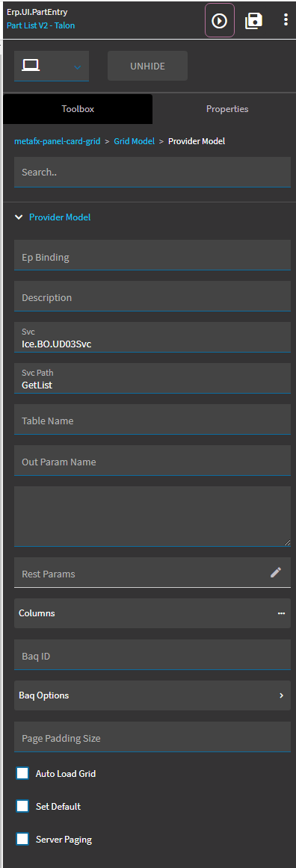Open Columns ellipsis editor

[281, 613]
